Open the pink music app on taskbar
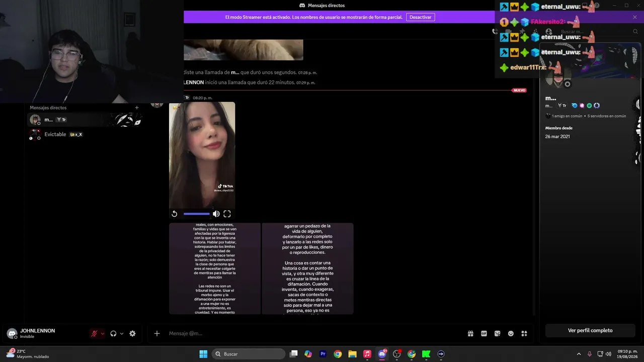Image resolution: width=644 pixels, height=362 pixels. (367, 354)
